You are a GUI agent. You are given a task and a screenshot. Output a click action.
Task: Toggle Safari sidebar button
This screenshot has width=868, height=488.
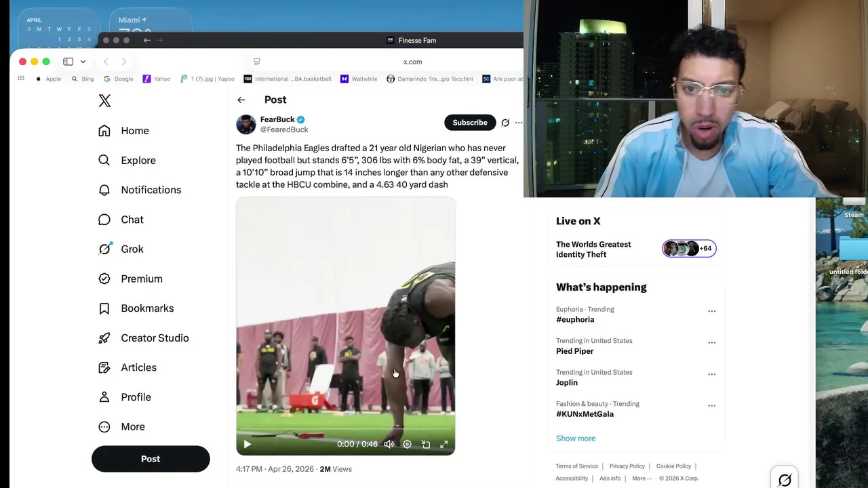click(x=68, y=62)
